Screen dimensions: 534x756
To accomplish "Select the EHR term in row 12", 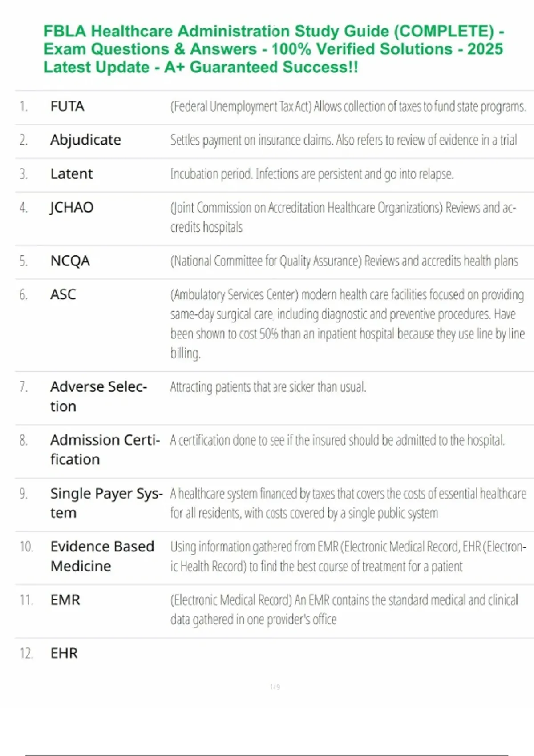I will point(64,654).
